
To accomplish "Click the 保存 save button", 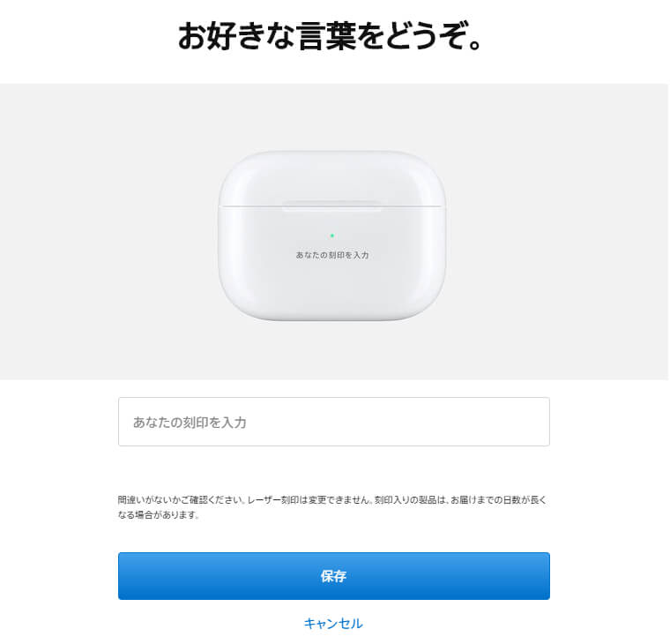I will 334,576.
